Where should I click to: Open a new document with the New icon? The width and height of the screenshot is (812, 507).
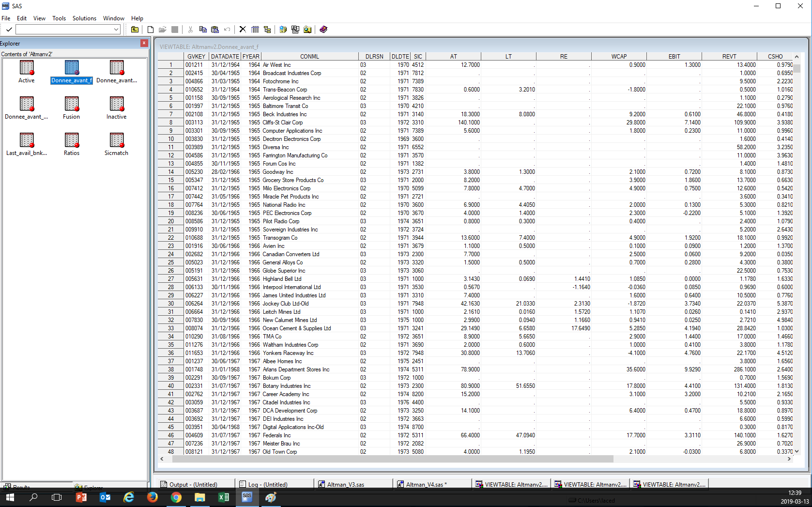151,29
